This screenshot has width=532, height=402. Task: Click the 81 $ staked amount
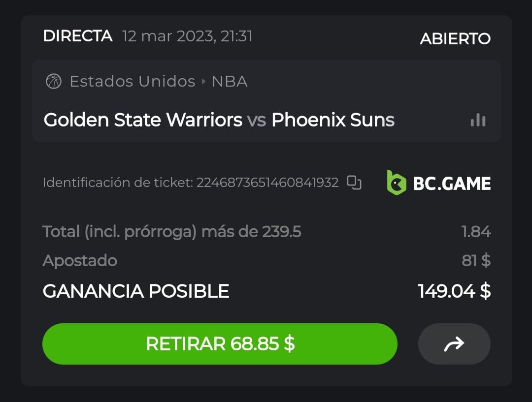point(476,261)
